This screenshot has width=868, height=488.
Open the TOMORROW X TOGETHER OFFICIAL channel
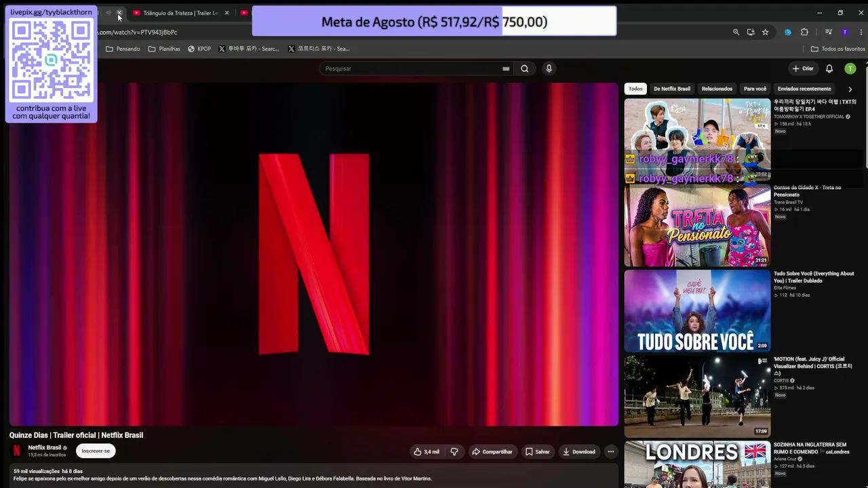pyautogui.click(x=809, y=117)
